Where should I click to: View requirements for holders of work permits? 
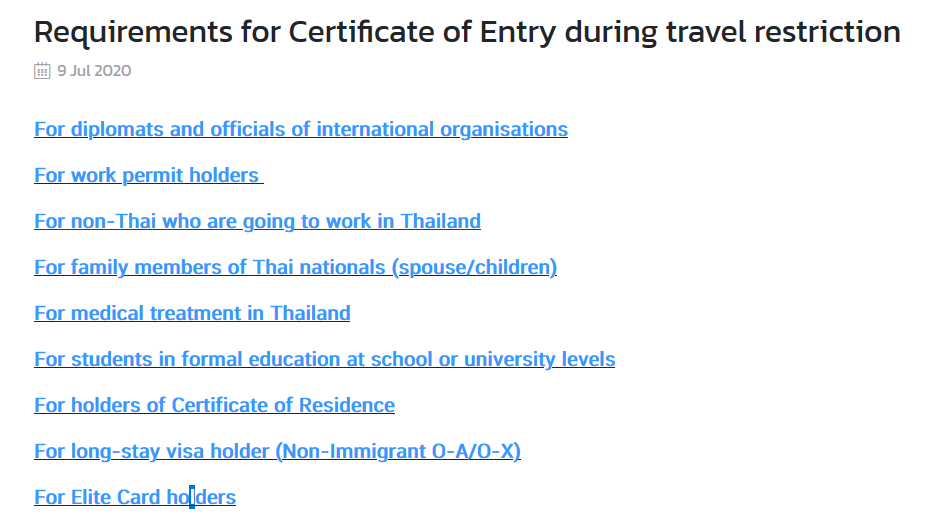pyautogui.click(x=149, y=175)
